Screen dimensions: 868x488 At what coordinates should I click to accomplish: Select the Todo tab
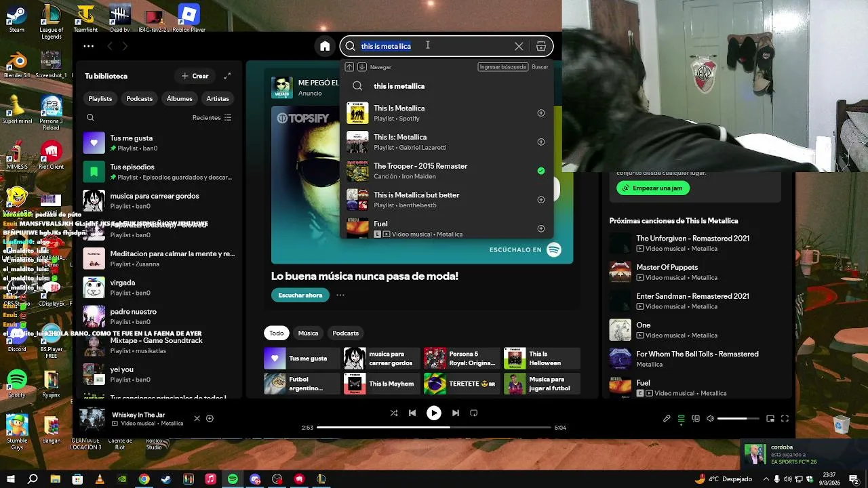click(277, 333)
